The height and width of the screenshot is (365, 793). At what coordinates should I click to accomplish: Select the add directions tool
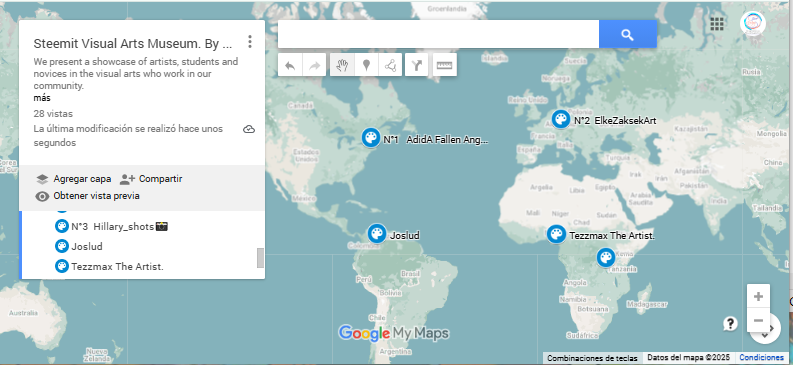[417, 65]
